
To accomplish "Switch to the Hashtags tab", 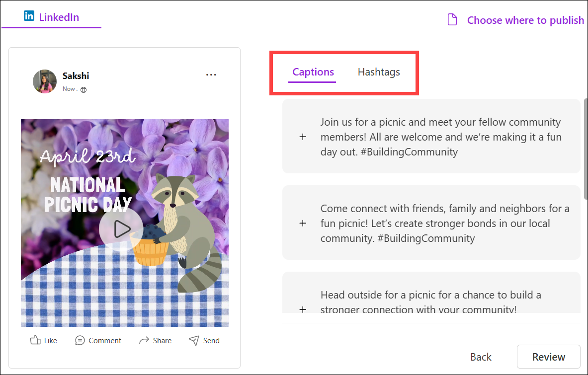I will (x=379, y=72).
